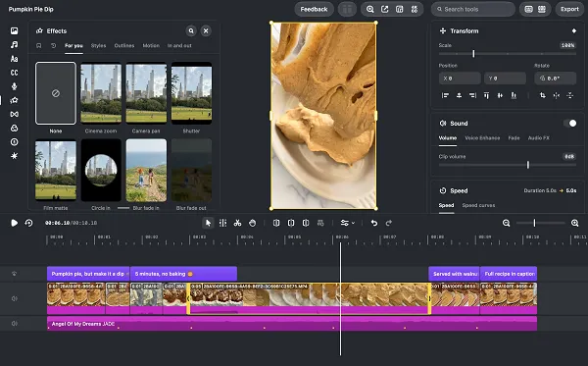The image size is (588, 366).
Task: Click the Feedback button
Action: 314,9
